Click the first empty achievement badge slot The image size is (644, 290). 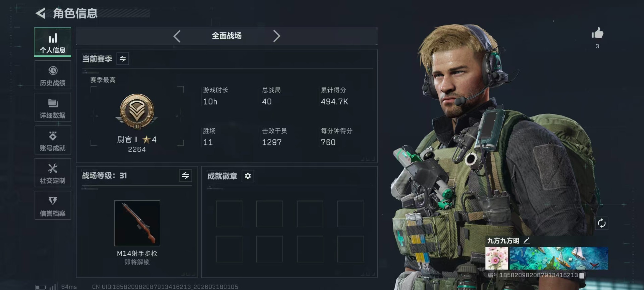pos(229,214)
